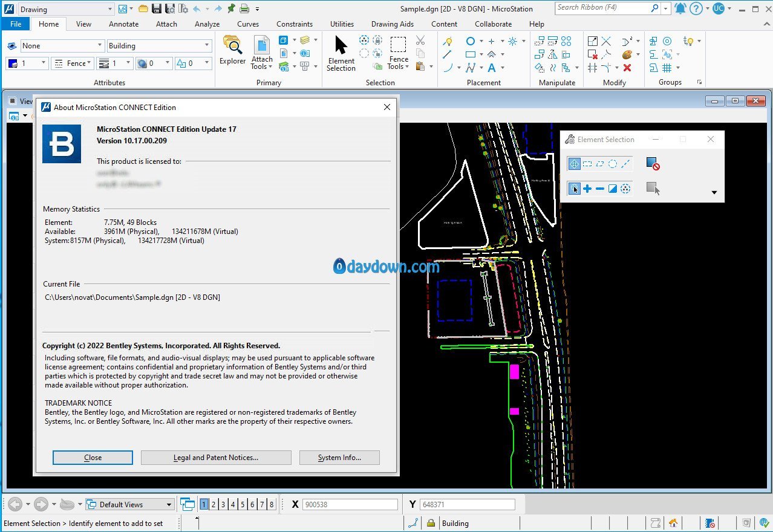Click the Print icon in quick access toolbar

pos(244,8)
